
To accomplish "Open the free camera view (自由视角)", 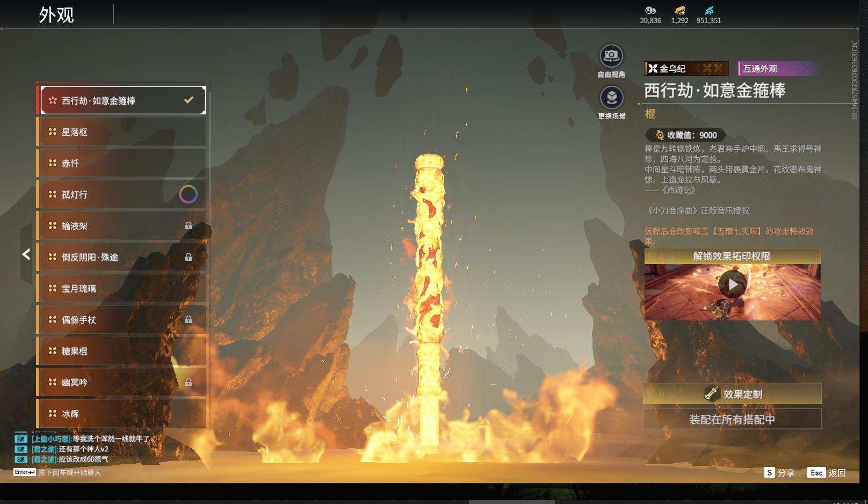I will (x=611, y=56).
